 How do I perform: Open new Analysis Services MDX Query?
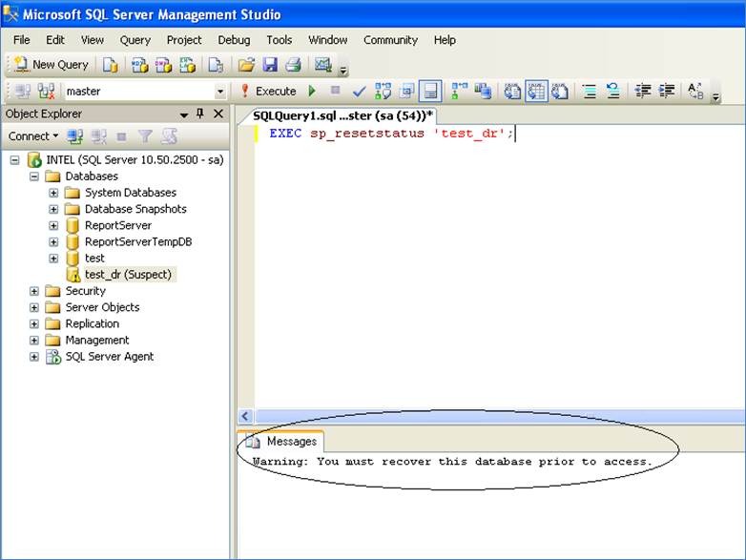click(x=139, y=65)
